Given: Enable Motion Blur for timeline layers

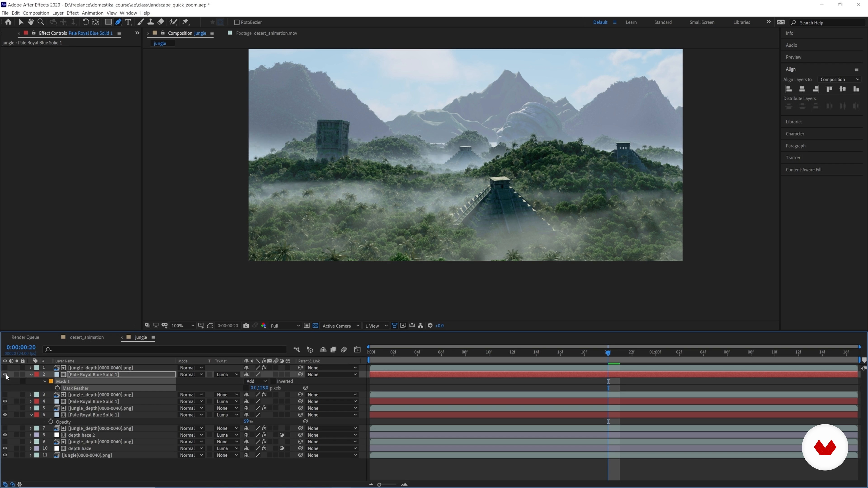Looking at the screenshot, I should pyautogui.click(x=344, y=350).
